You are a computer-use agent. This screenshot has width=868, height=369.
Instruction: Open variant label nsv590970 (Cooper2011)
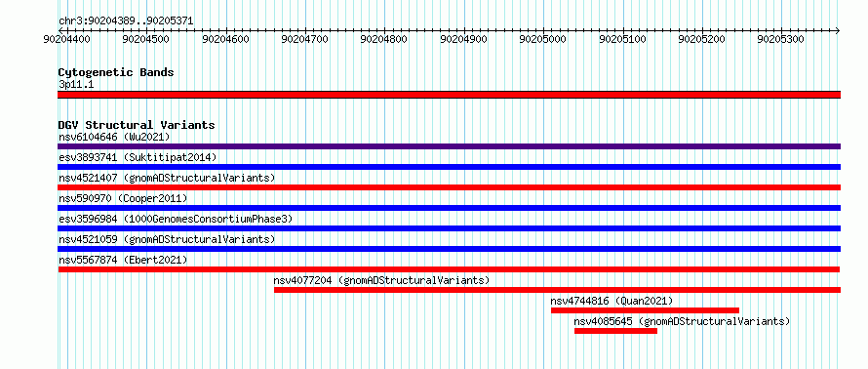tap(123, 198)
